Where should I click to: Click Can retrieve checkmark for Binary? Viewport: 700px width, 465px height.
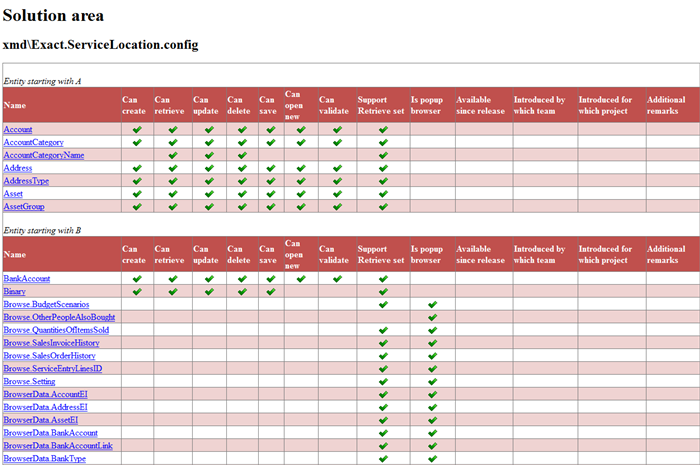click(173, 292)
